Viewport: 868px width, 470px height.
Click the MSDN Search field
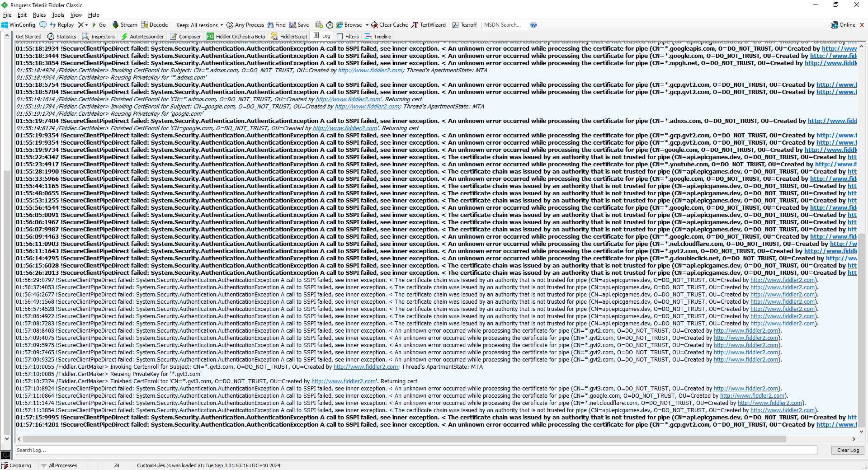tap(504, 25)
